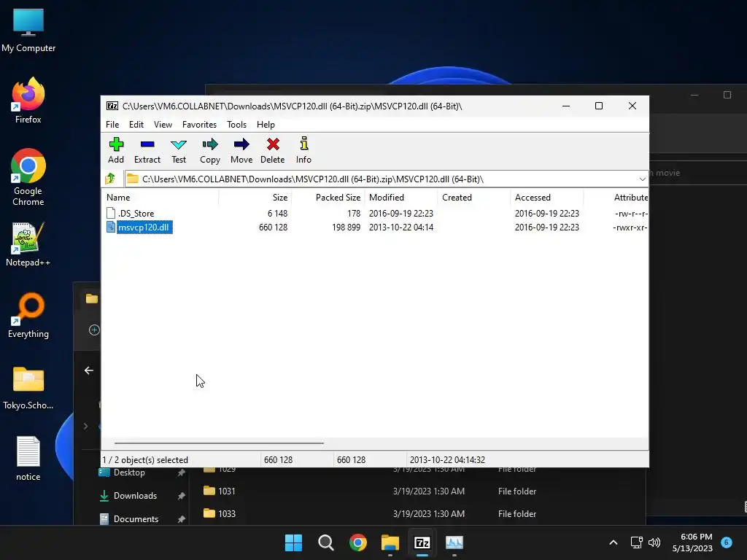This screenshot has height=560, width=747.
Task: Click the network tray icon
Action: (x=636, y=542)
